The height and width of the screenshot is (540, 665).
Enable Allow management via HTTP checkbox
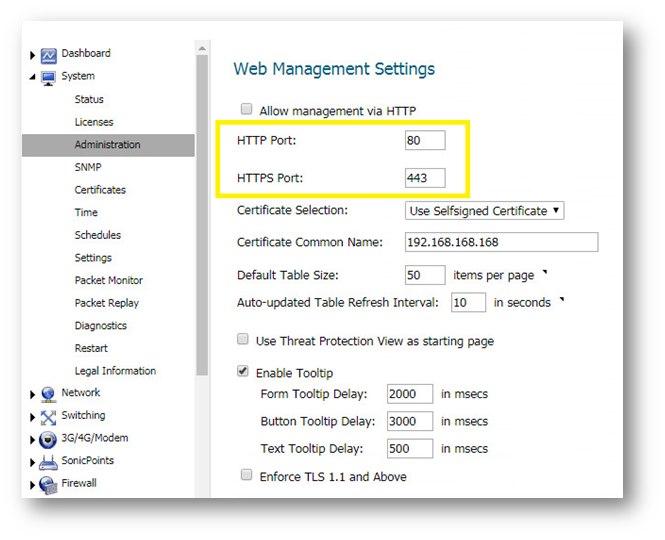pos(246,109)
